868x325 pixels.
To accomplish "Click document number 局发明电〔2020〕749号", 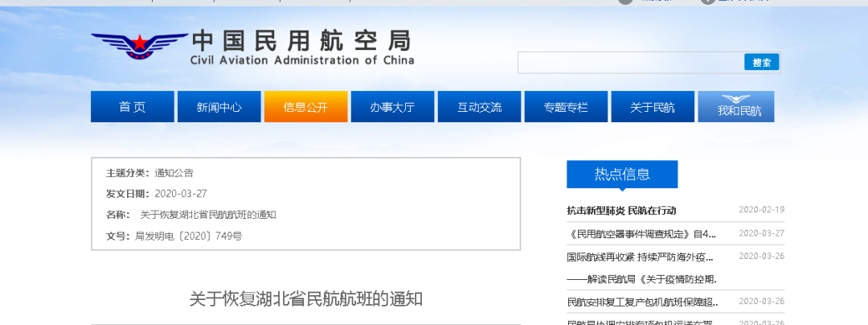I will (188, 236).
